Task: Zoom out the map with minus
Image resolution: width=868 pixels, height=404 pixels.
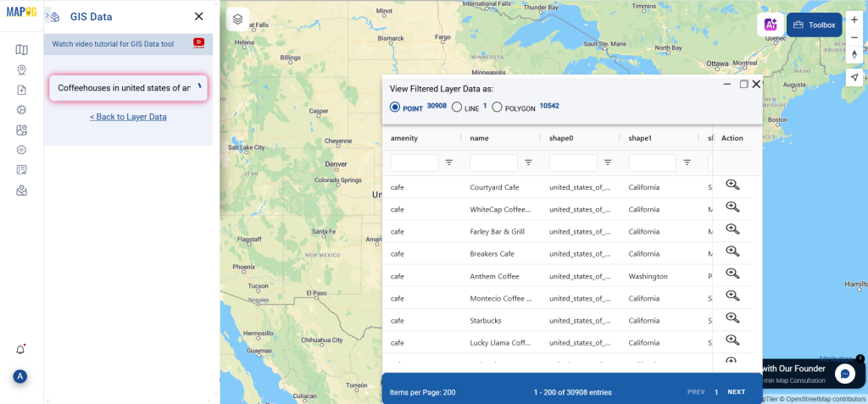Action: [854, 37]
